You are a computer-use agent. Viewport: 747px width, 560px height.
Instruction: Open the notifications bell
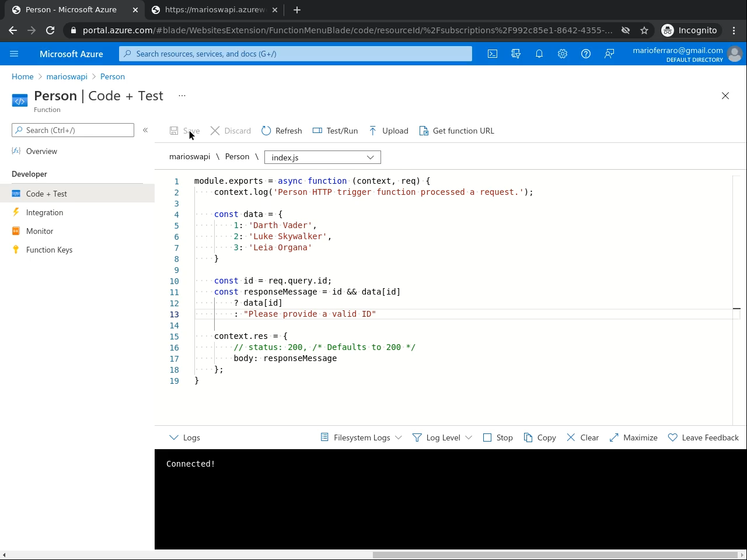(x=539, y=54)
